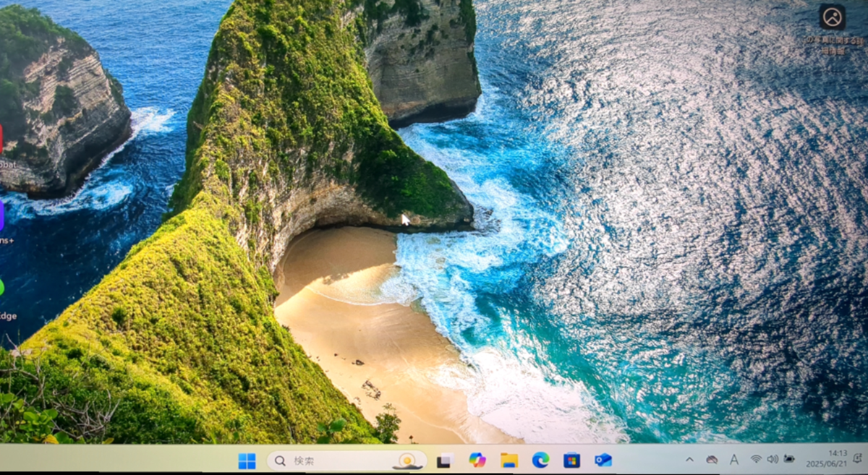Open the notification bell on the taskbar
This screenshot has height=475, width=868.
click(858, 458)
